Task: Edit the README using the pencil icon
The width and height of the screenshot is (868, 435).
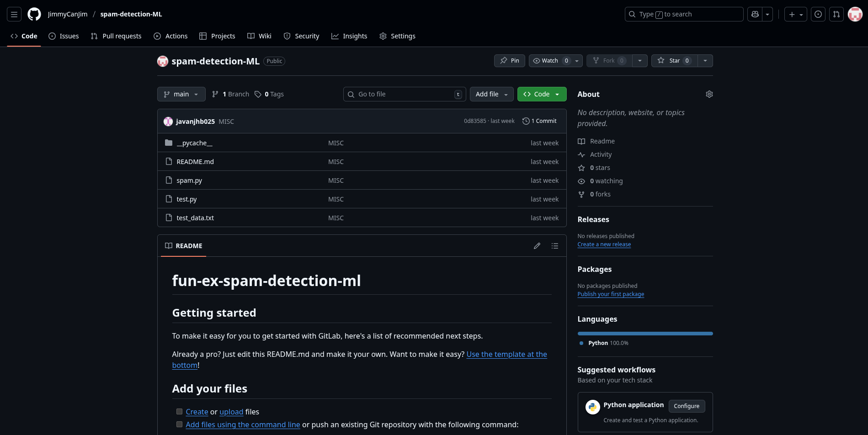Action: [x=537, y=246]
